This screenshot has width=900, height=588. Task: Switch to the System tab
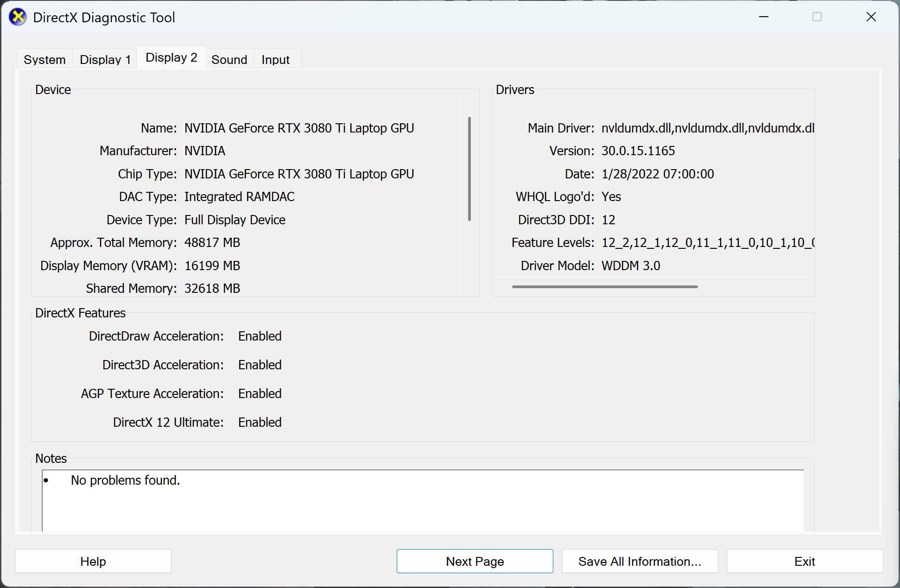point(44,59)
